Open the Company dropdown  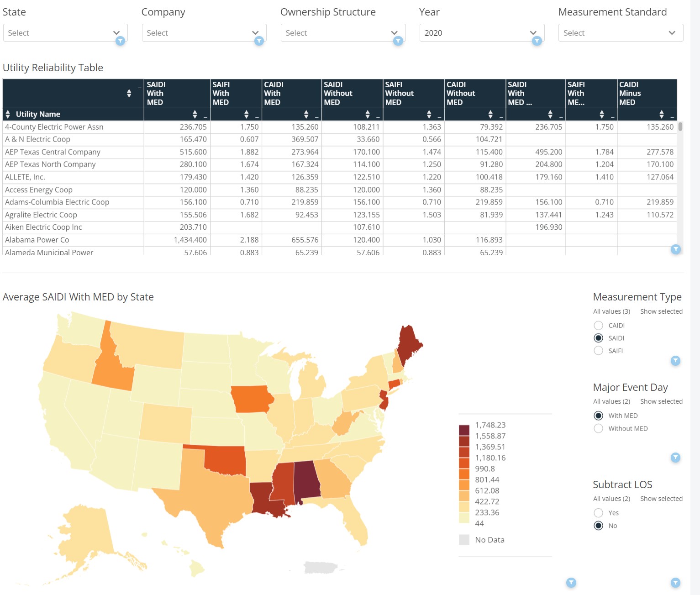(204, 33)
